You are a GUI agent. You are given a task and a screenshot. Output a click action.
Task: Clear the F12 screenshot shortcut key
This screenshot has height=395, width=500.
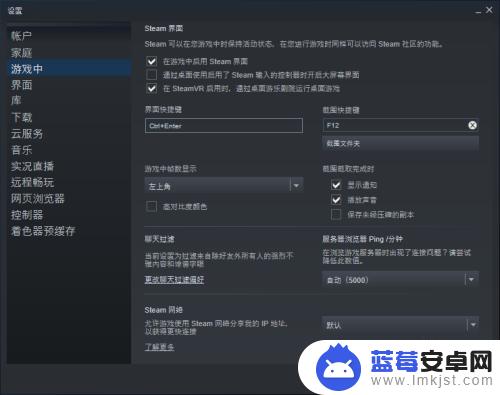click(472, 125)
